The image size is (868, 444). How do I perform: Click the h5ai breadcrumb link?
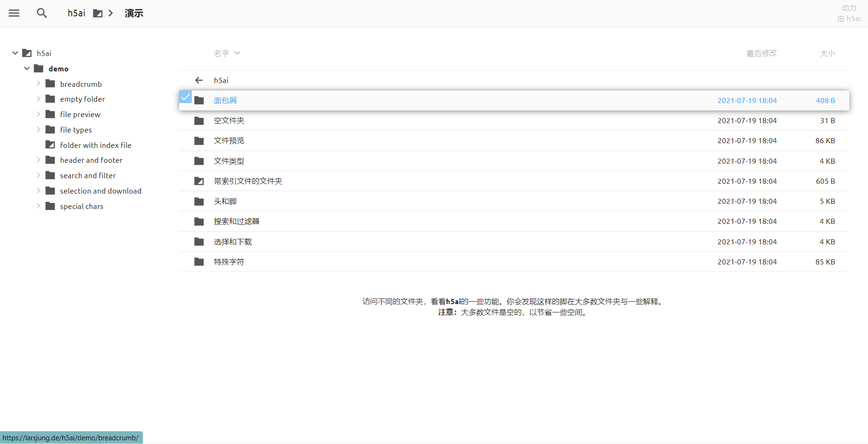(x=77, y=13)
